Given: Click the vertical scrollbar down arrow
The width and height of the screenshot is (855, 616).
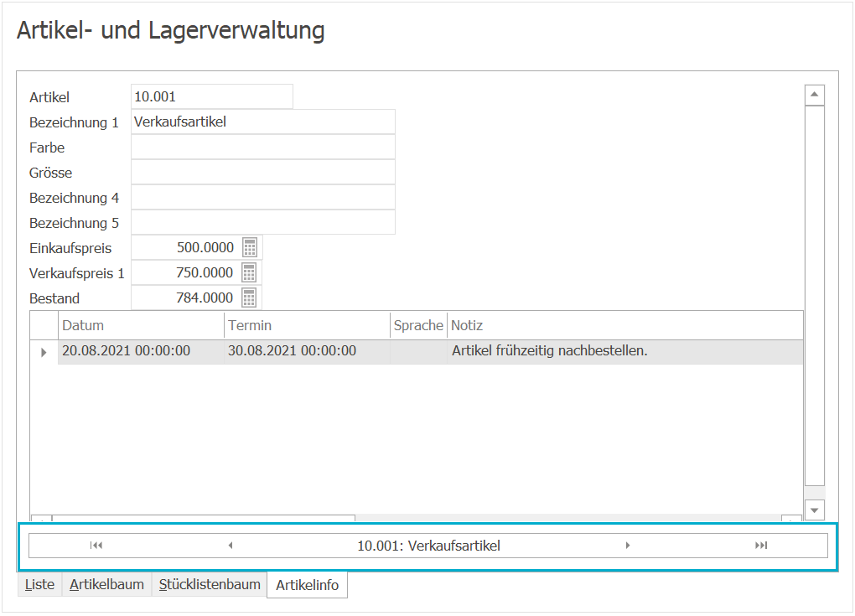Looking at the screenshot, I should click(x=814, y=510).
